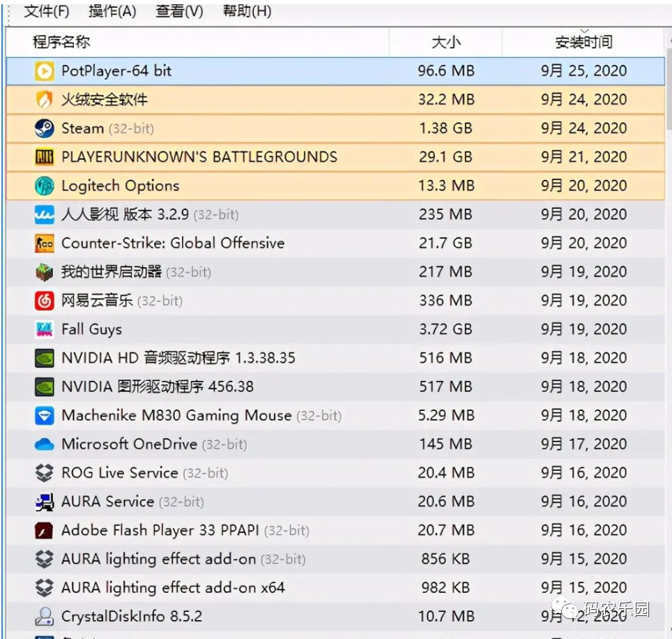Open the 帮助(H) menu
This screenshot has height=639, width=672.
247,11
